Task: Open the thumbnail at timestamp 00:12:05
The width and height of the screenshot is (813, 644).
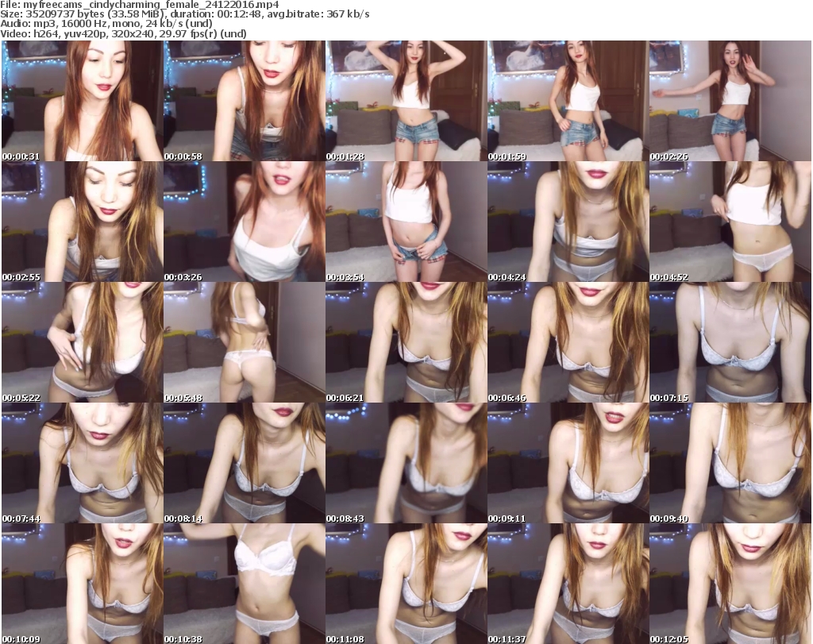Action: [730, 584]
